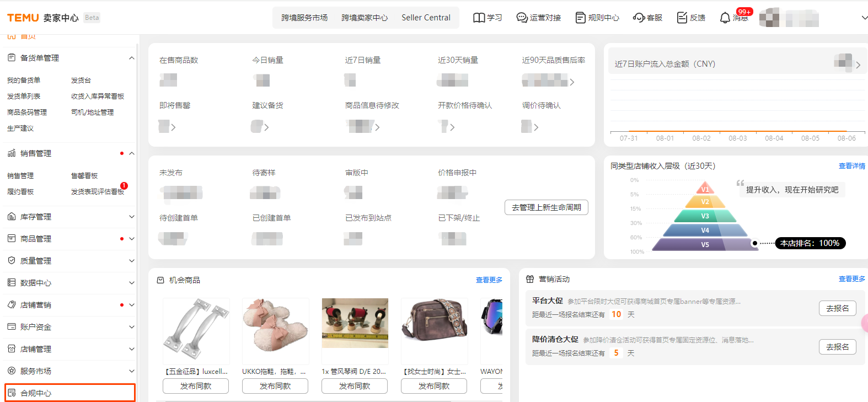This screenshot has width=868, height=402.
Task: Expand the 数据中心 menu
Action: (131, 283)
